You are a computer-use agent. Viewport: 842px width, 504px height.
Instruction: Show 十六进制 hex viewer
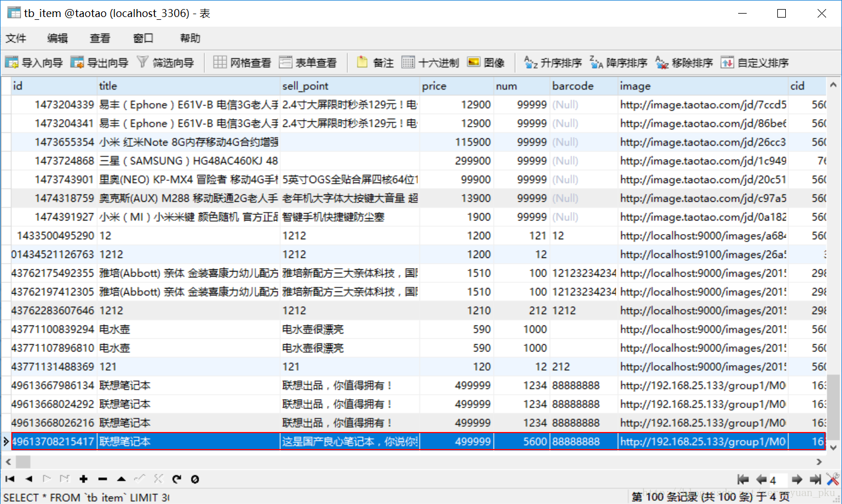click(x=430, y=62)
